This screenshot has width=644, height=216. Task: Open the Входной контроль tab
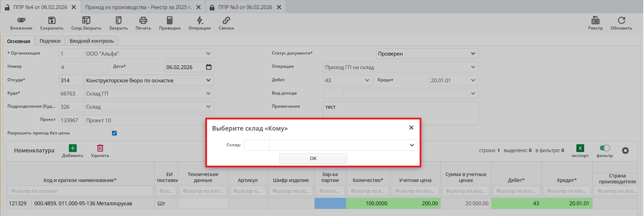pos(92,41)
